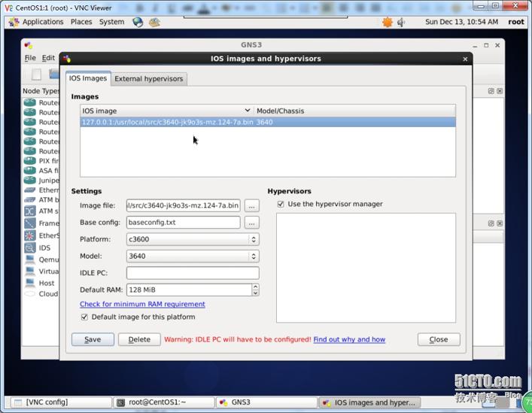Sort by the IOS image column header
This screenshot has height=413, width=532.
(166, 111)
